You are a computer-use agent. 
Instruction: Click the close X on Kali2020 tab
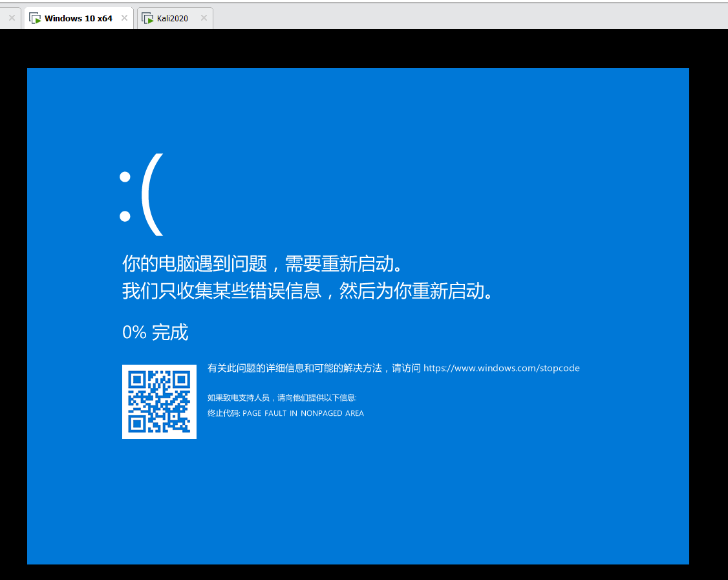pos(204,18)
